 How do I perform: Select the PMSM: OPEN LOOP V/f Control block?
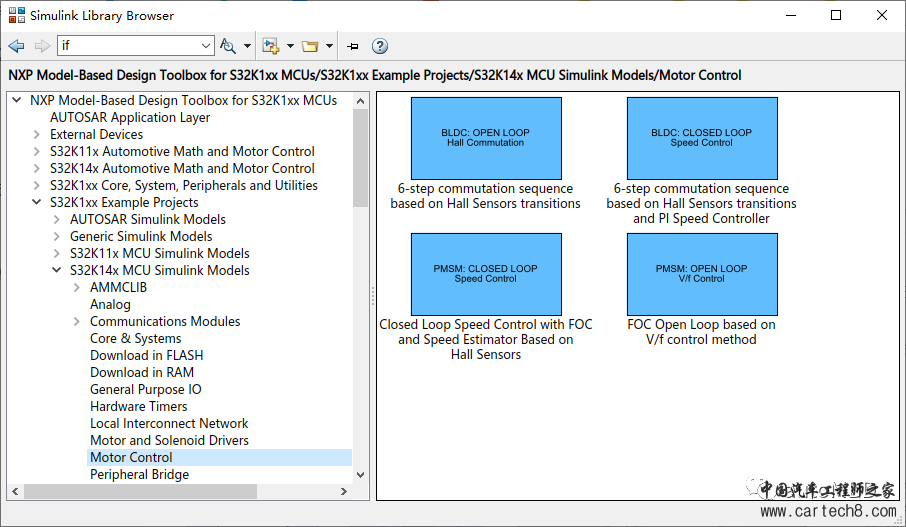click(x=702, y=274)
